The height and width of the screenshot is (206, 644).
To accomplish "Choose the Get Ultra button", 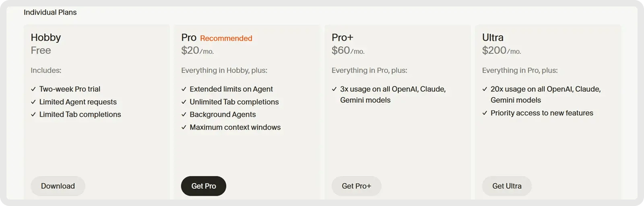I will (507, 186).
